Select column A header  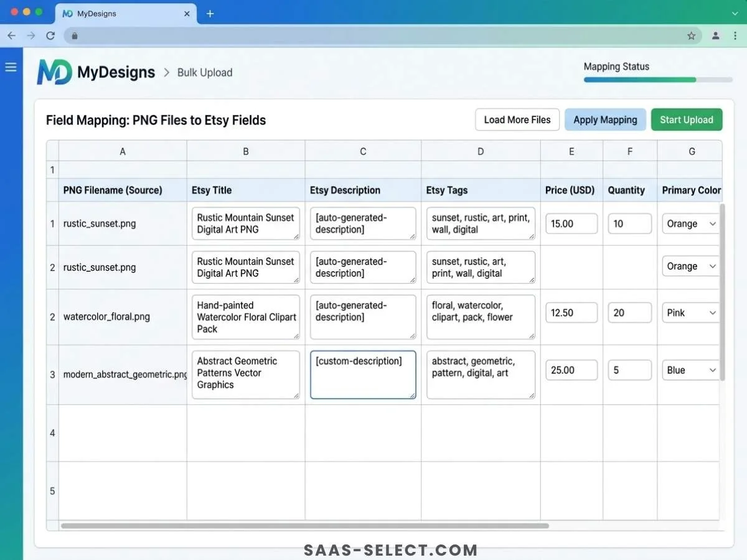pos(123,151)
